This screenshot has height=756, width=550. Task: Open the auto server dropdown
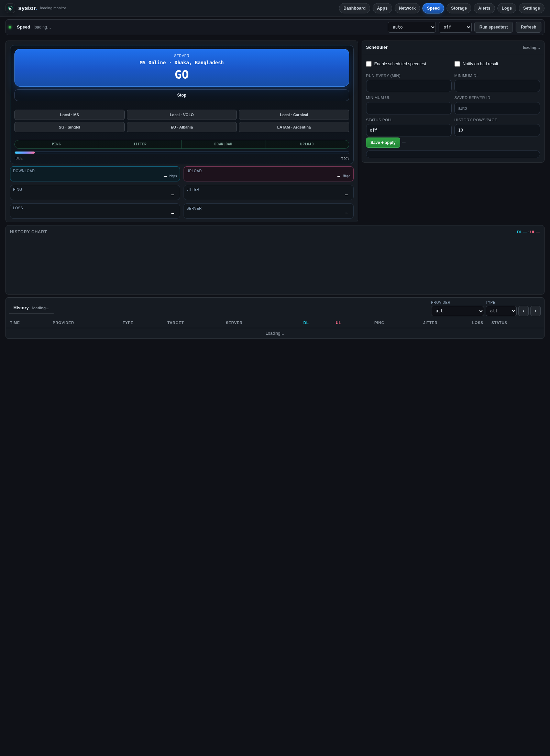(x=411, y=27)
